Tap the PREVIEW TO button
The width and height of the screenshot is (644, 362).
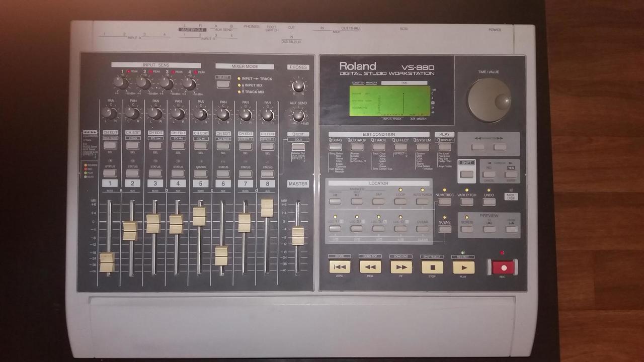point(489,229)
